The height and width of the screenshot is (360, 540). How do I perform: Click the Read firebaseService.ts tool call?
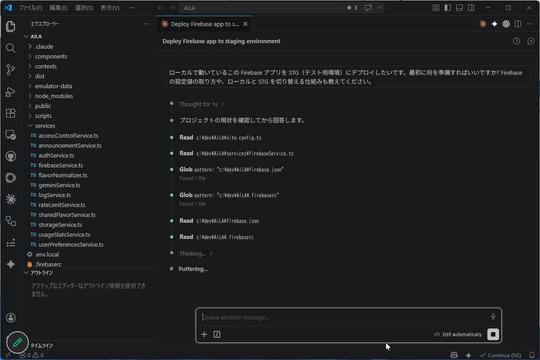tap(236, 153)
